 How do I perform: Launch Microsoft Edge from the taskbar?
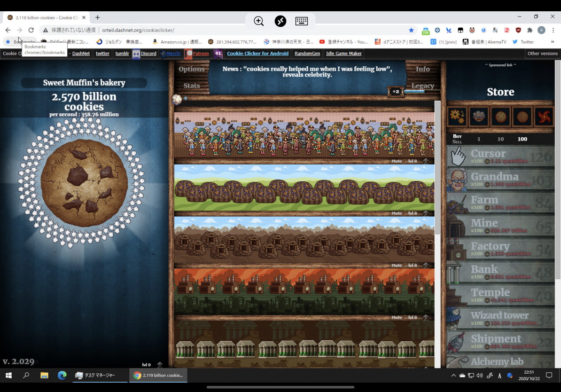62,375
